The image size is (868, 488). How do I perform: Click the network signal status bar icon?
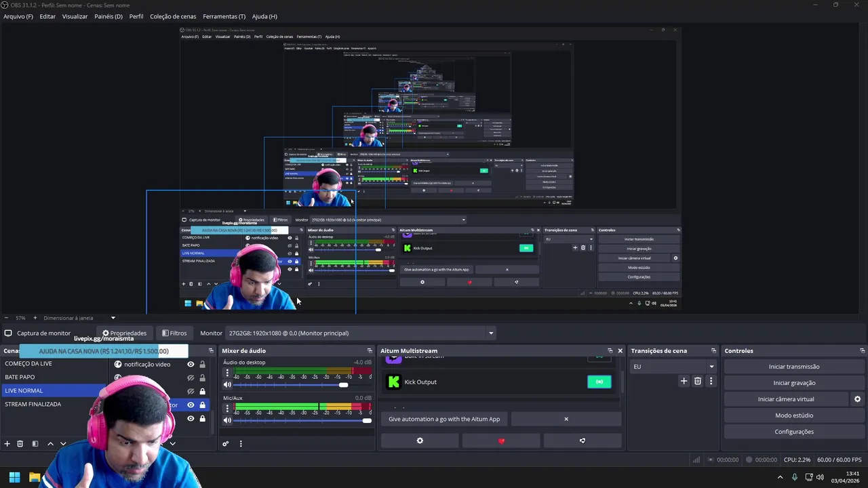pos(696,460)
